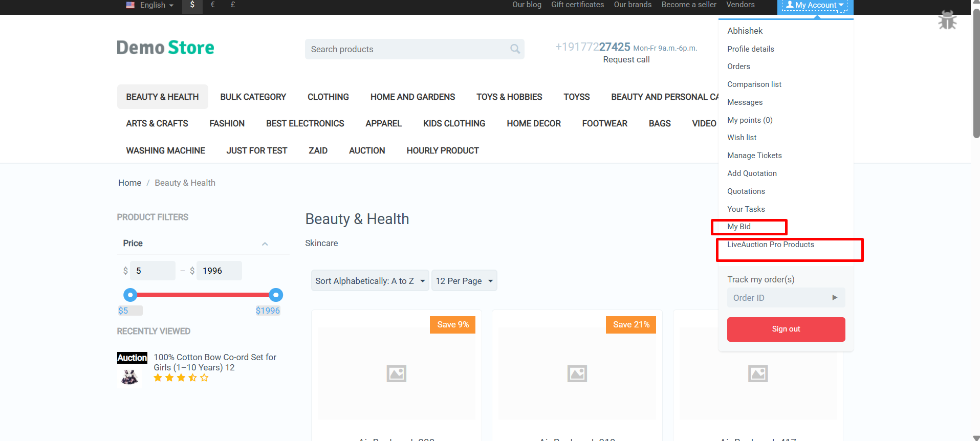Screen dimensions: 980x441
Task: Open the Sort Alphabetically dropdown
Action: [x=370, y=281]
